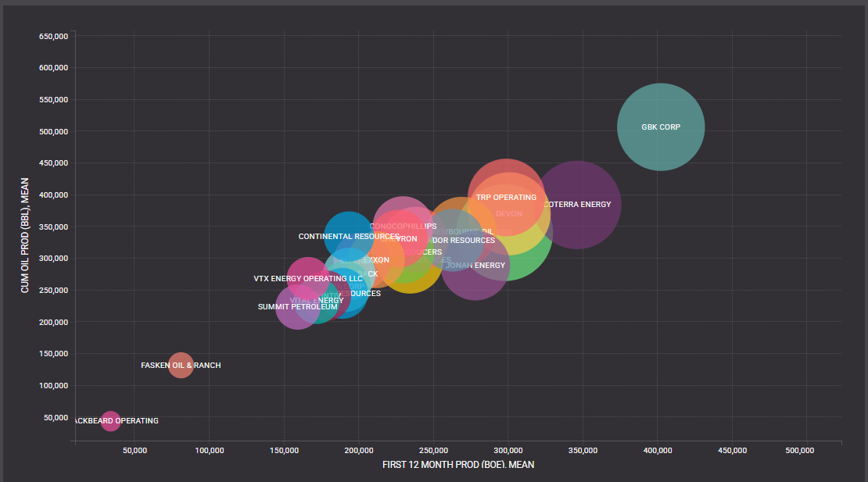
Task: Click the VTX Energy Operating LLC label
Action: [x=308, y=279]
